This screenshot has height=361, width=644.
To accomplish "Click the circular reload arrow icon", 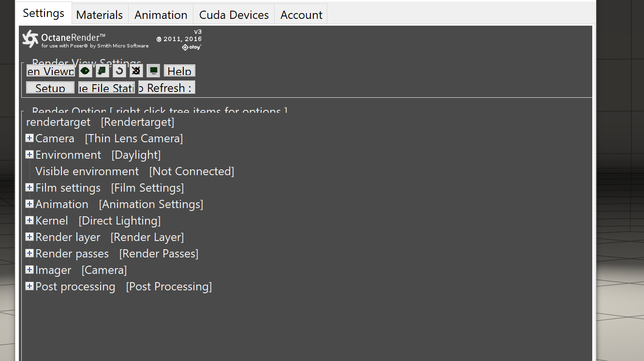I will click(x=119, y=71).
